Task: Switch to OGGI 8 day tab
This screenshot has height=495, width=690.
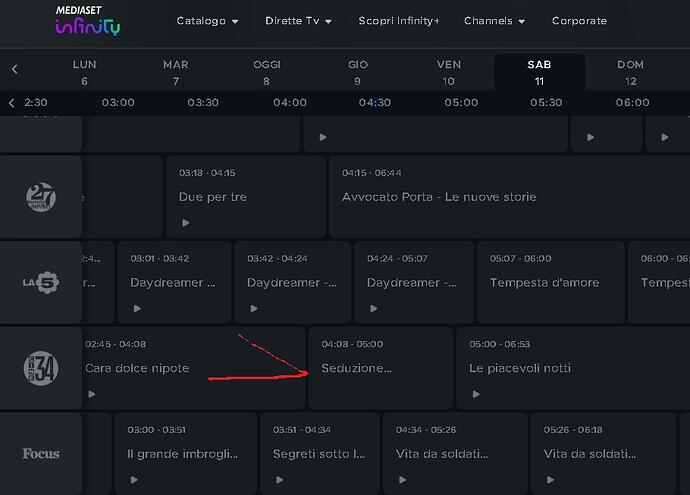Action: [x=267, y=73]
